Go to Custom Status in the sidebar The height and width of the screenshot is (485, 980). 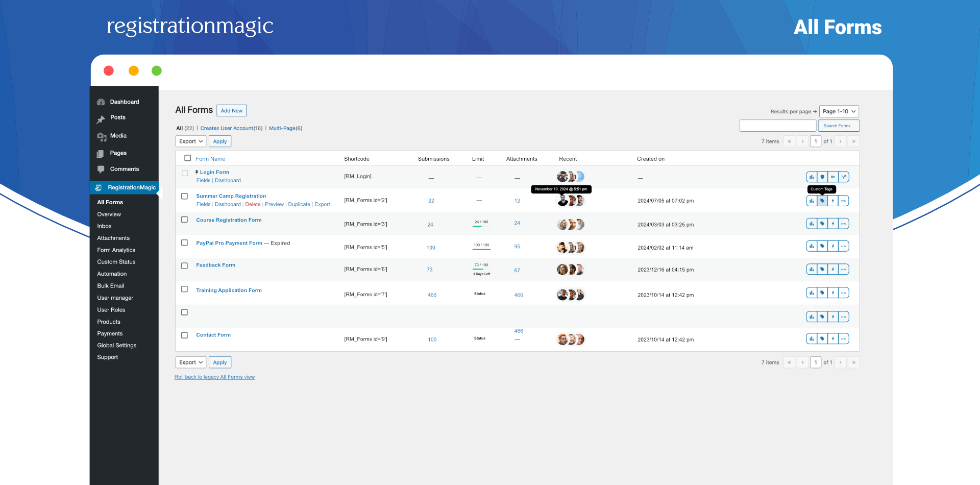coord(116,262)
